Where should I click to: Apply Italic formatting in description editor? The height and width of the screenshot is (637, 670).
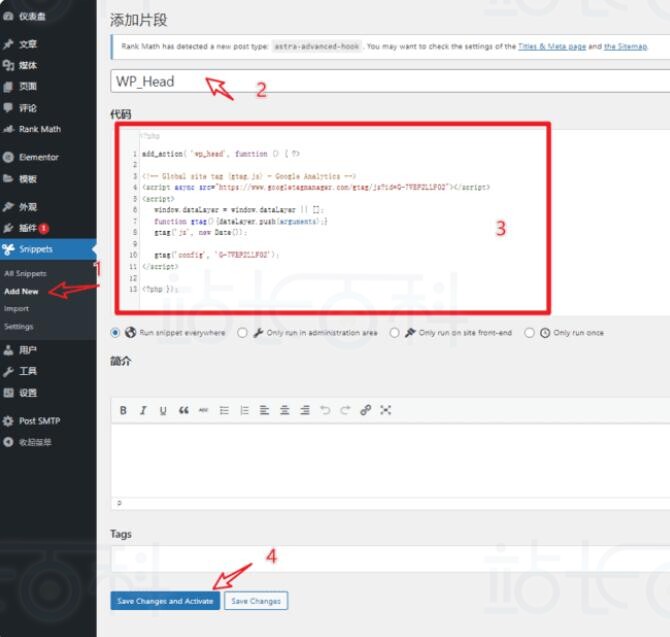pos(143,410)
